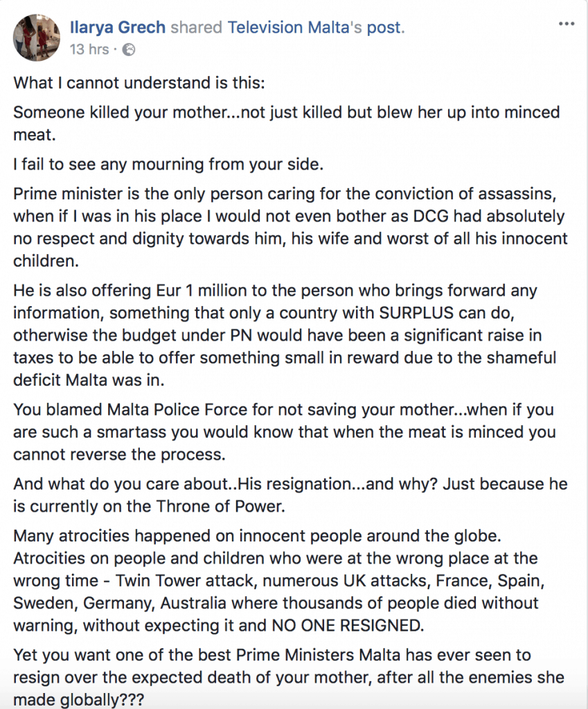Image resolution: width=588 pixels, height=709 pixels.
Task: Click the public globe privacy icon
Action: 128,50
